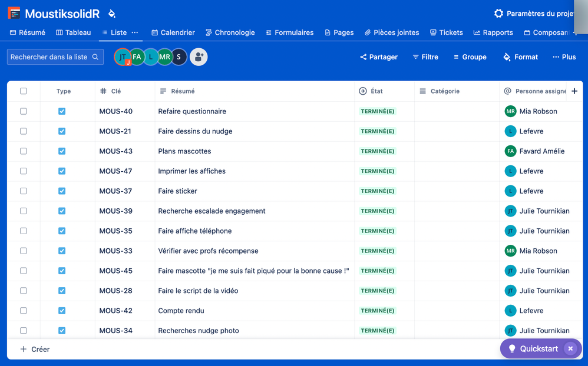Select FA avatar in the people filter
This screenshot has height=366, width=588.
137,57
